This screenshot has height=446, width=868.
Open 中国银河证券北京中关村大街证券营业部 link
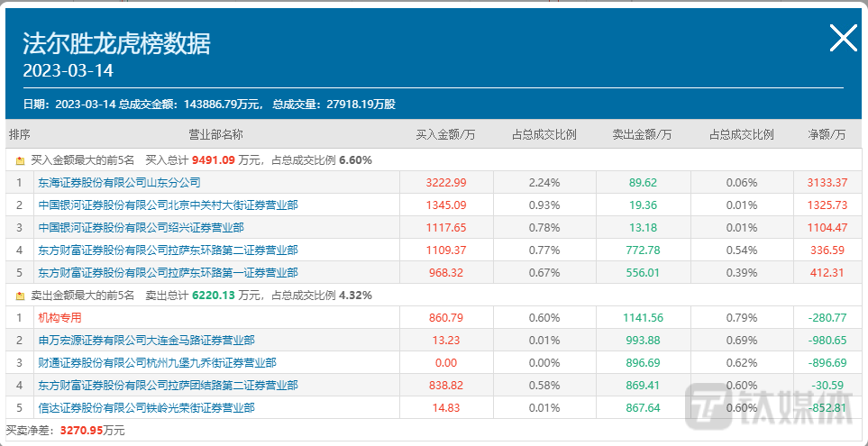168,205
